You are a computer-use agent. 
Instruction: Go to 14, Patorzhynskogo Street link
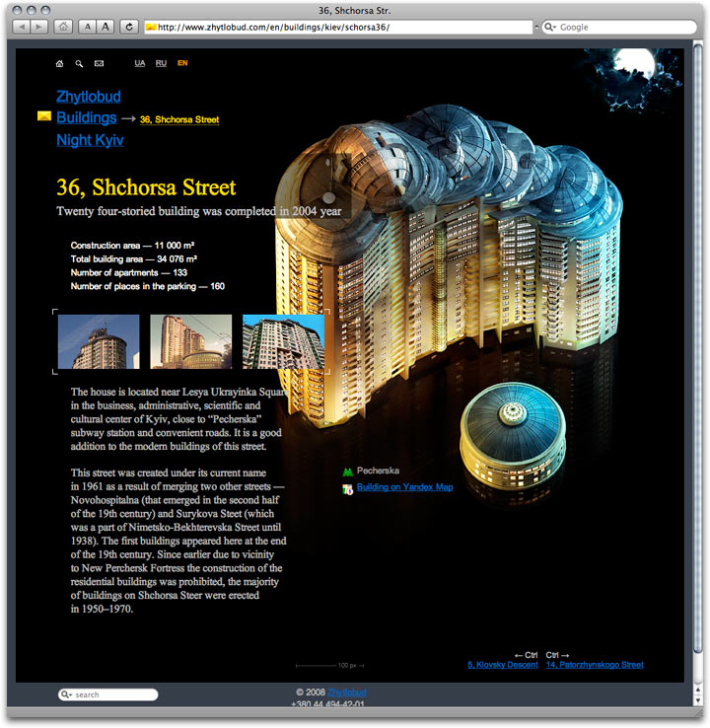[595, 665]
